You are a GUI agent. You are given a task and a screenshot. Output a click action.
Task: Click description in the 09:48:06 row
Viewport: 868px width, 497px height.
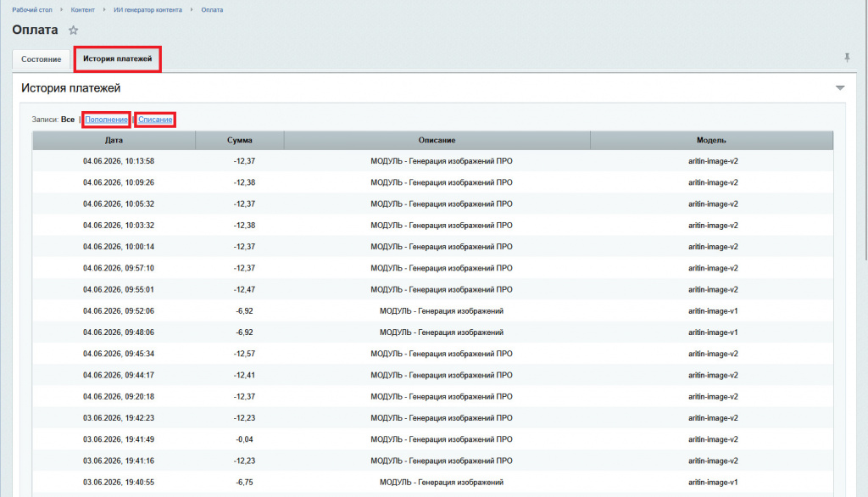point(441,332)
